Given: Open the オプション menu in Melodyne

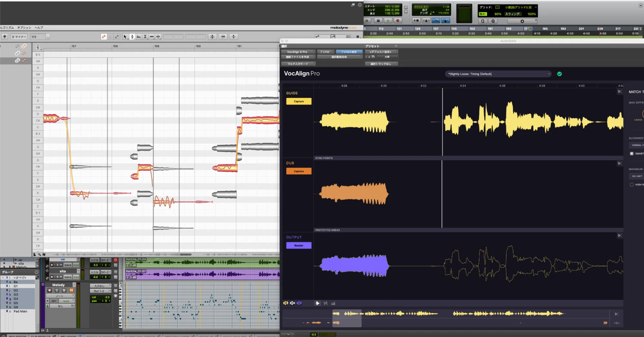Looking at the screenshot, I should 24,28.
